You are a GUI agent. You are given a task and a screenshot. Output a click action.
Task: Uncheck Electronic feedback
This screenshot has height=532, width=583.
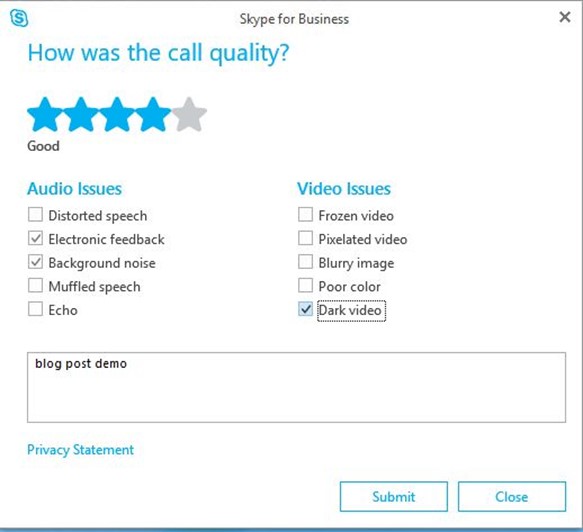coord(35,238)
